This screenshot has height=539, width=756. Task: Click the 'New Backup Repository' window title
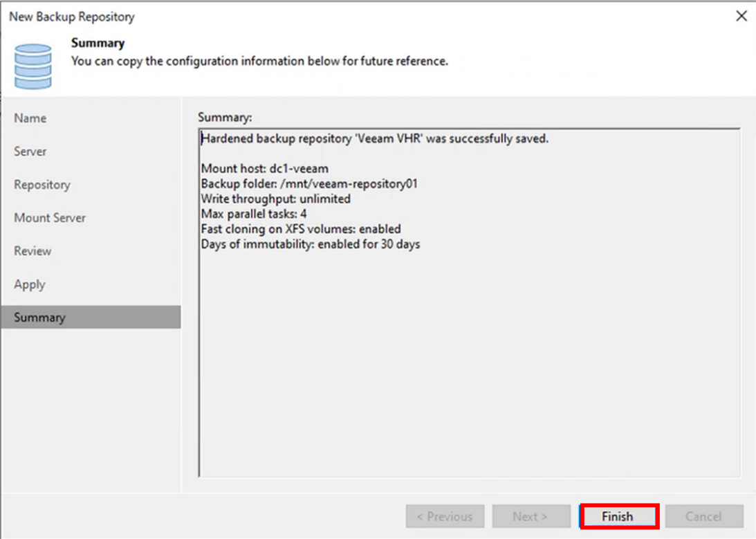[72, 17]
